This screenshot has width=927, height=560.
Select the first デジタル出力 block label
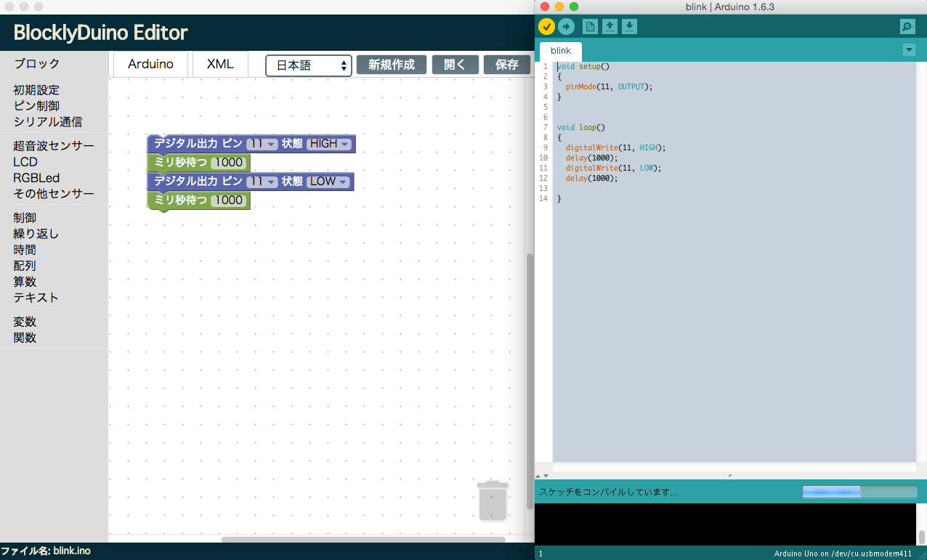pos(186,144)
